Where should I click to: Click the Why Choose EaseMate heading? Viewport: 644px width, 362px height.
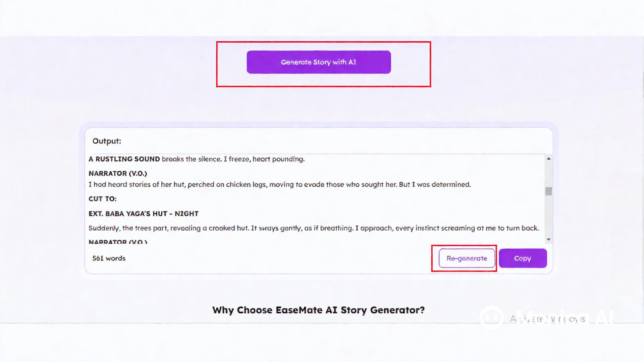pos(318,310)
